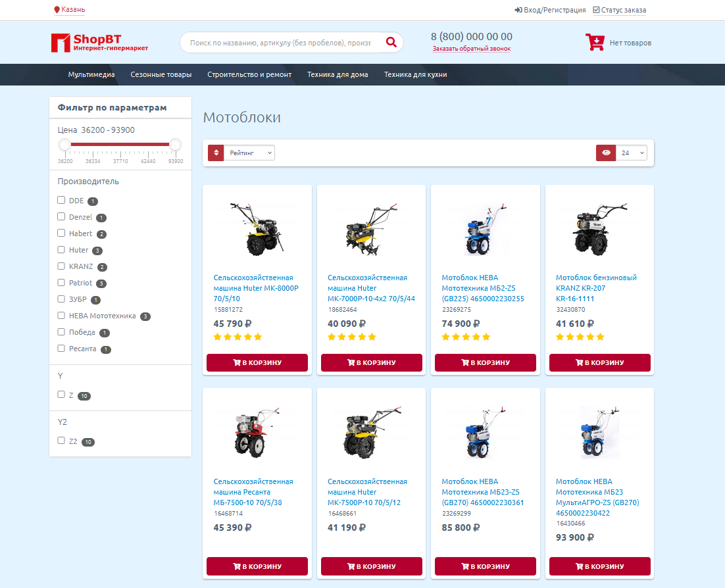725x588 pixels.
Task: Click the order status checkmark icon
Action: click(597, 10)
